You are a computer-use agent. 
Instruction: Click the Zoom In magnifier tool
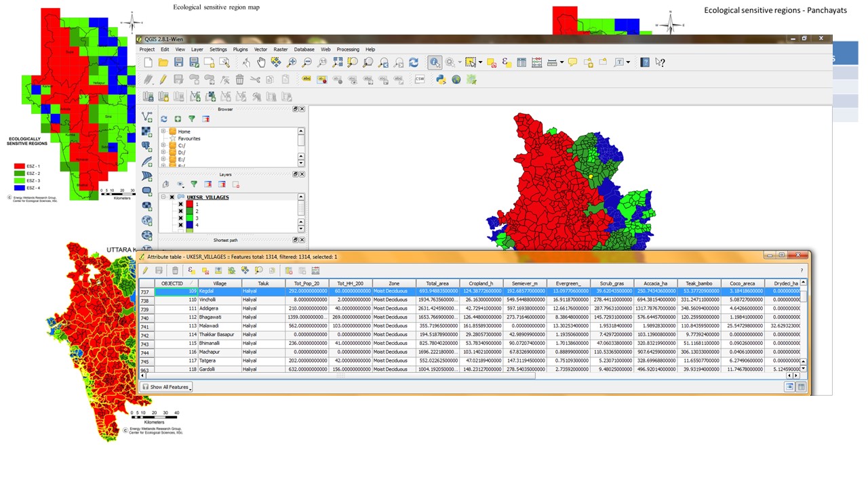pos(292,62)
